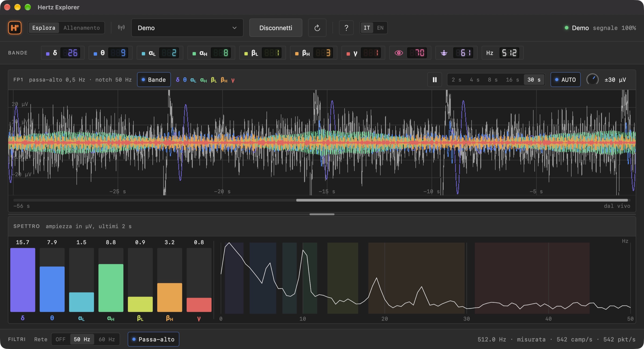Click the low alpha band readout
The image size is (644, 349).
pyautogui.click(x=160, y=53)
